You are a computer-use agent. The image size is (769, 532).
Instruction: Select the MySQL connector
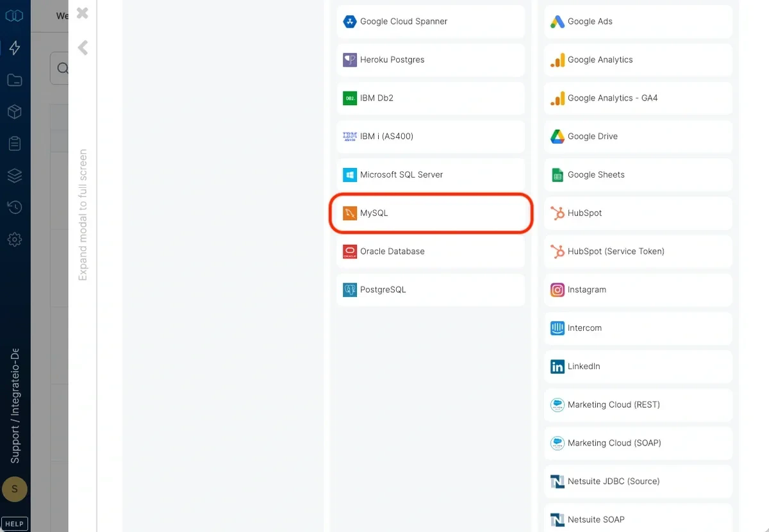(430, 212)
